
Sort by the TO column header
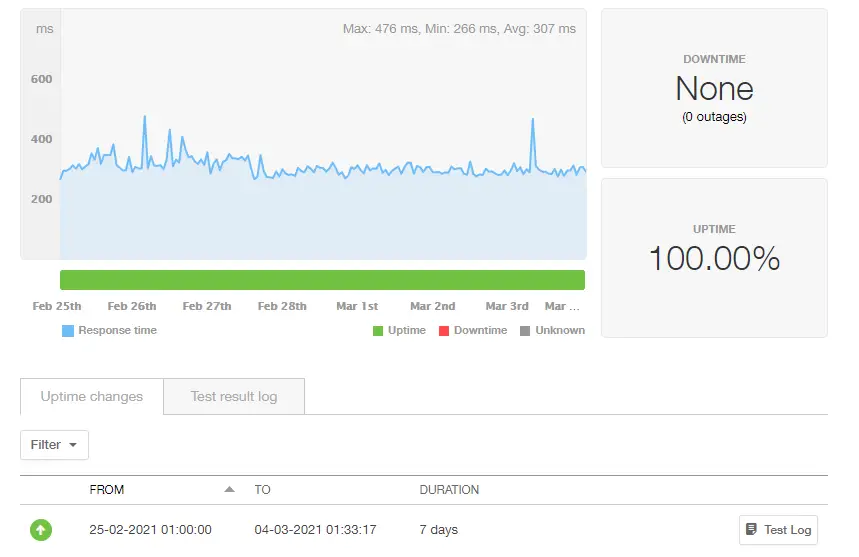click(262, 490)
